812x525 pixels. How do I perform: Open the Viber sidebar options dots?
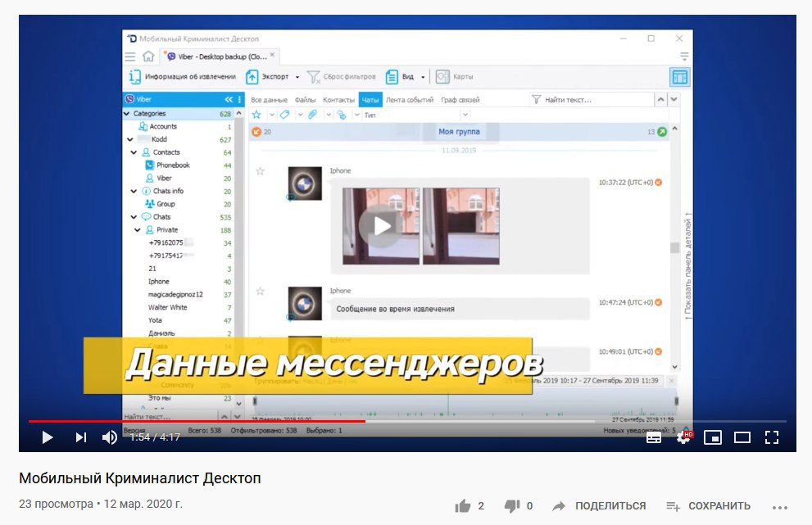[239, 99]
